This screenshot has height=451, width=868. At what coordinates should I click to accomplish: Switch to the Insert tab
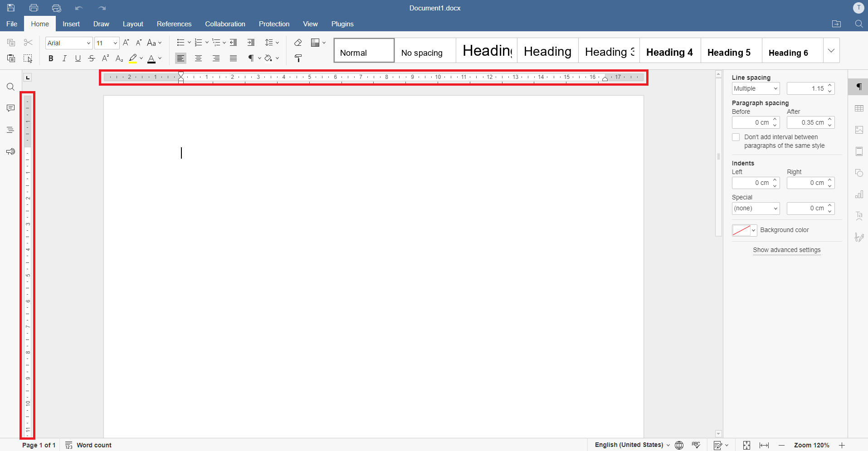71,24
